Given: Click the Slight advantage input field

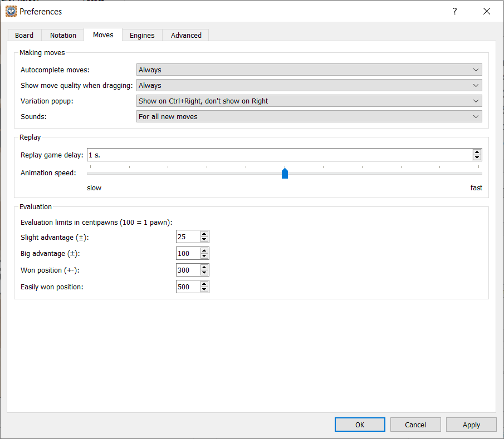Looking at the screenshot, I should tap(188, 237).
